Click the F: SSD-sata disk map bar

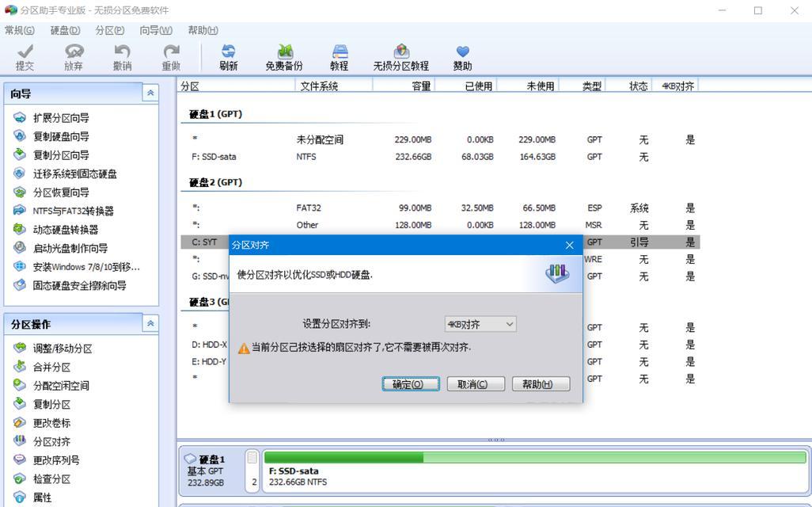coord(536,471)
